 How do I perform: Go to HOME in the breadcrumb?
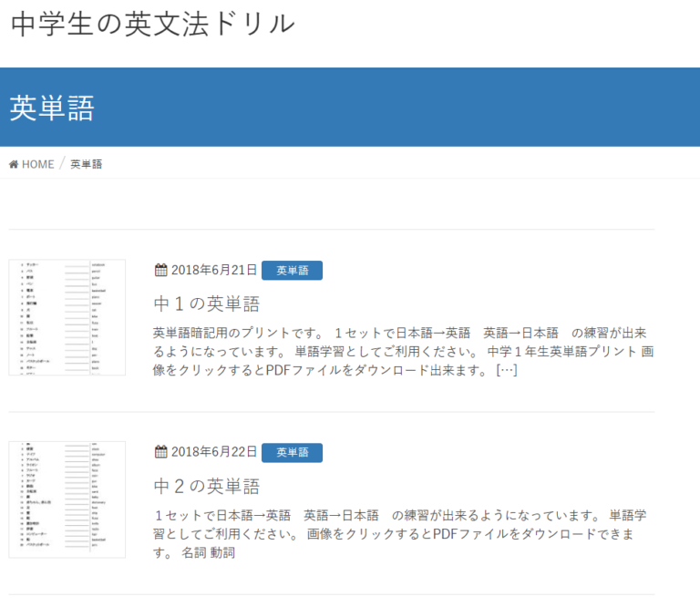point(38,164)
